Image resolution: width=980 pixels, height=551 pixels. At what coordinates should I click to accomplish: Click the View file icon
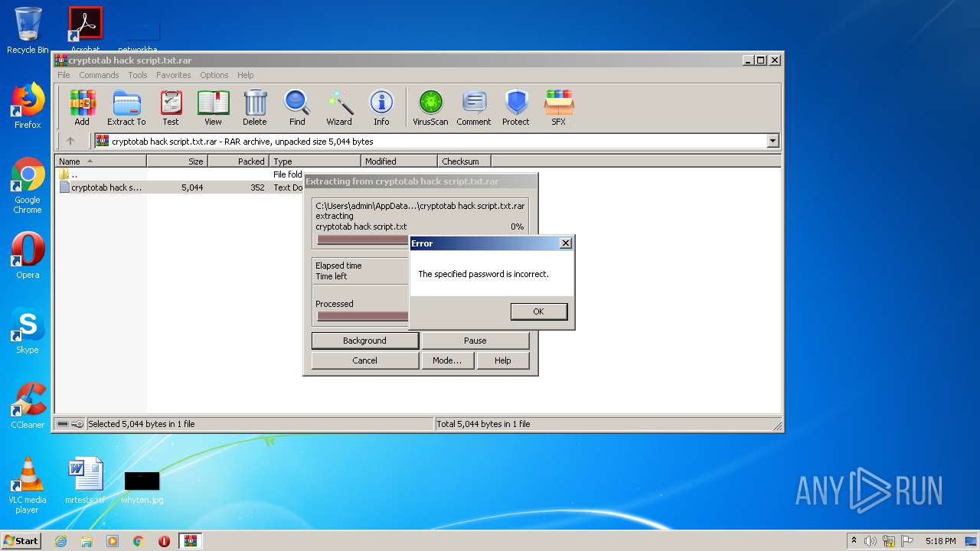[x=213, y=107]
